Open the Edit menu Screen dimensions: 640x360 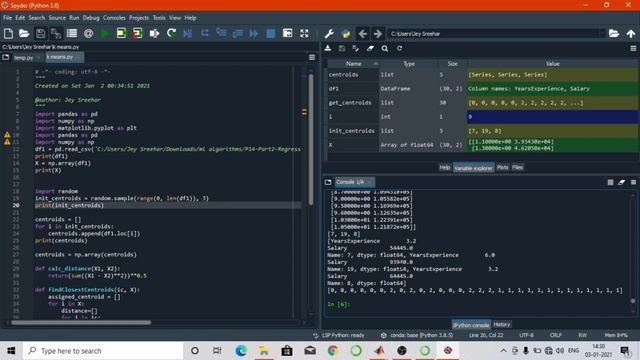pyautogui.click(x=20, y=18)
